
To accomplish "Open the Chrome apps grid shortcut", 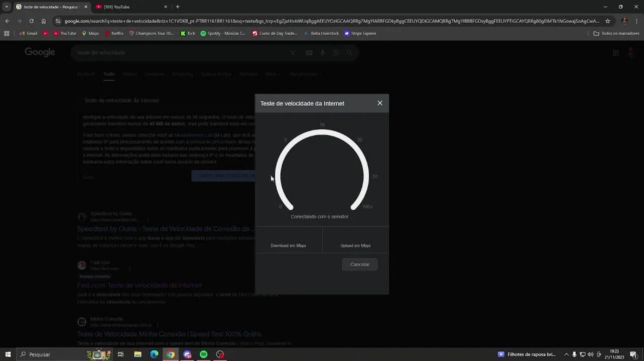I will (x=7, y=34).
